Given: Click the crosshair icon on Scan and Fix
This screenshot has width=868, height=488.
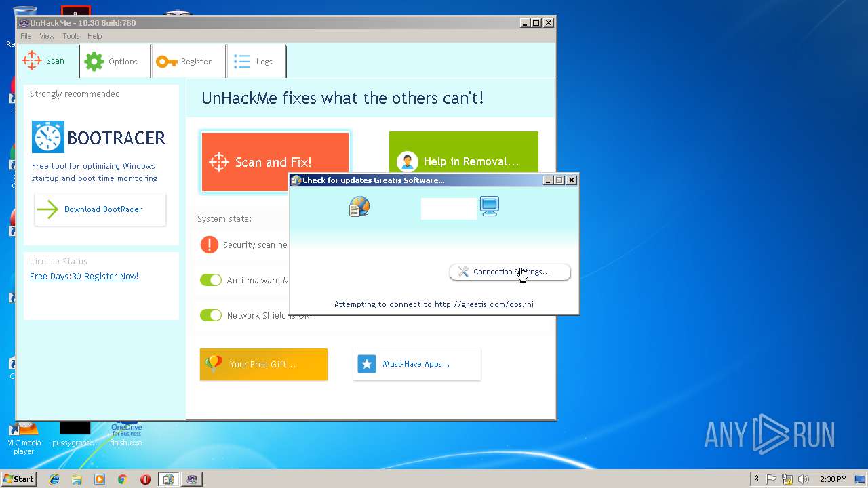Looking at the screenshot, I should click(x=219, y=162).
